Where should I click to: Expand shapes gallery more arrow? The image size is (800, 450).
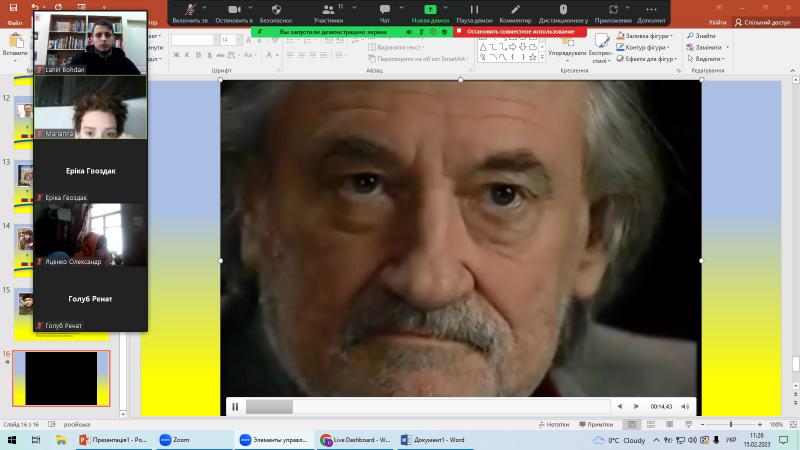coord(542,59)
